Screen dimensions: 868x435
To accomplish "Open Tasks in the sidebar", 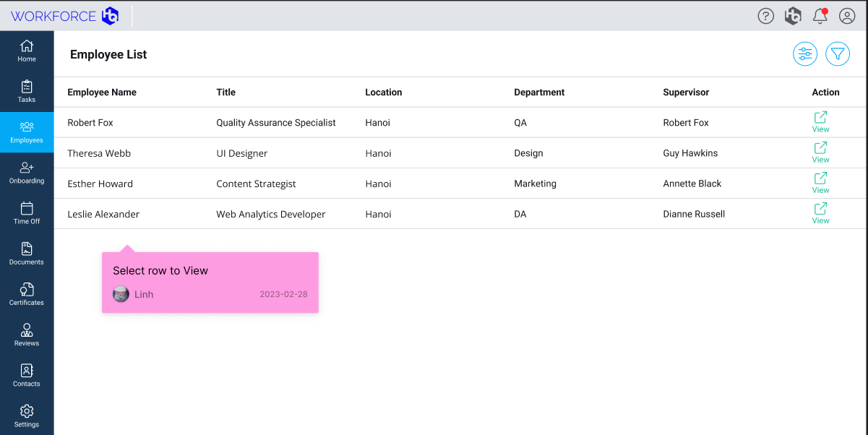I will click(27, 91).
